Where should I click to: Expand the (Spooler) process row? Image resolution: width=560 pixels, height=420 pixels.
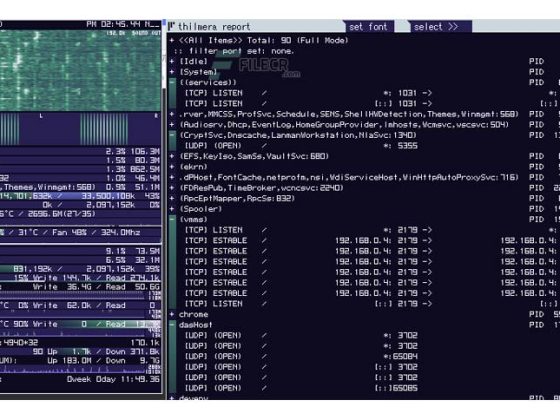click(172, 209)
